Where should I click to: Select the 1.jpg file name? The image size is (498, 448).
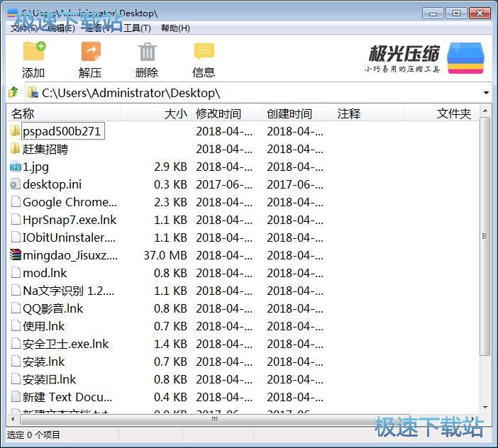coord(35,167)
